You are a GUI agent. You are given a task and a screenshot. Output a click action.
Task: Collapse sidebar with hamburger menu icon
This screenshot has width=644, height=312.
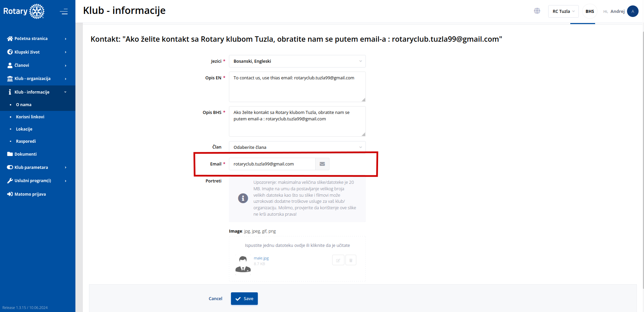pyautogui.click(x=64, y=12)
